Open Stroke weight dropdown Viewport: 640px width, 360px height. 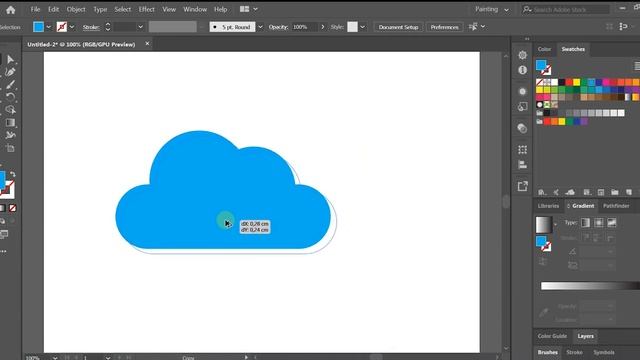pyautogui.click(x=140, y=27)
